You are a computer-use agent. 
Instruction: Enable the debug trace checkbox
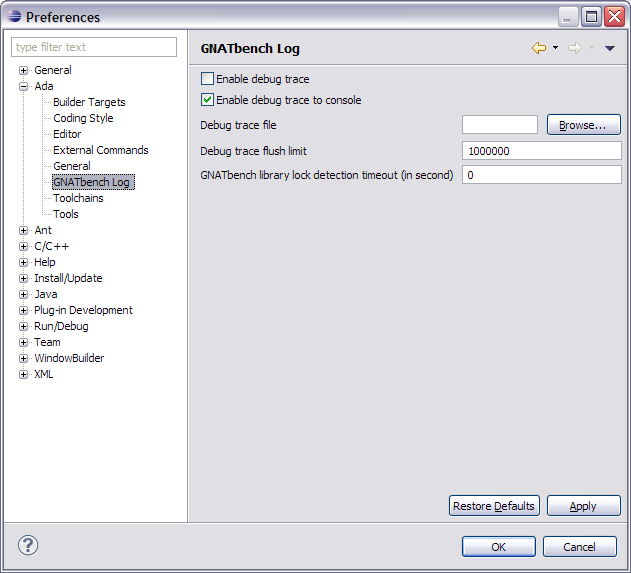[x=207, y=78]
